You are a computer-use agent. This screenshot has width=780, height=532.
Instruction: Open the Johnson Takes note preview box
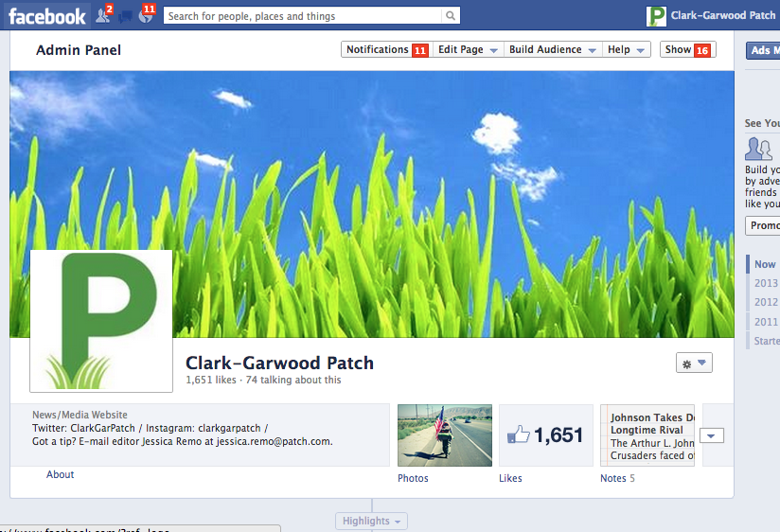coord(647,435)
